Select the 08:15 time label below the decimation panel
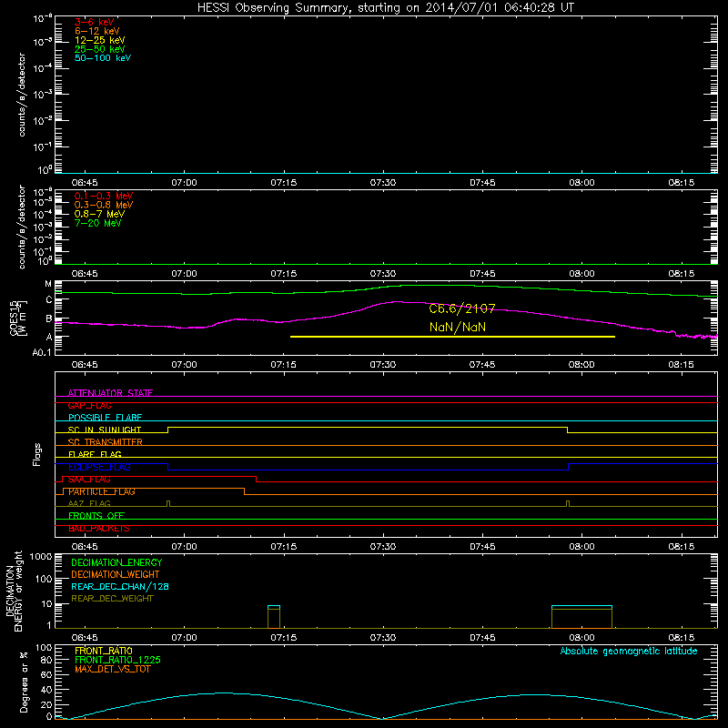Screen dimensions: 728x728 pos(681,638)
